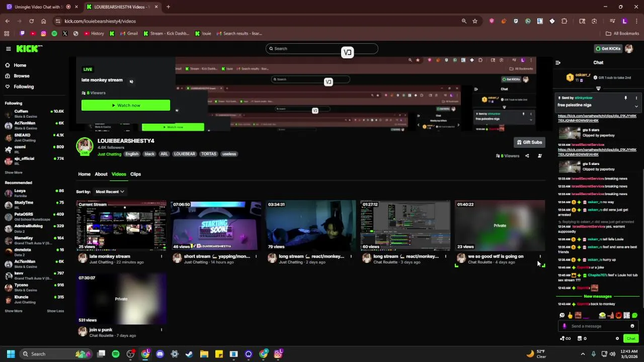Expand the pinned message chevron
This screenshot has width=644, height=362.
click(x=636, y=106)
